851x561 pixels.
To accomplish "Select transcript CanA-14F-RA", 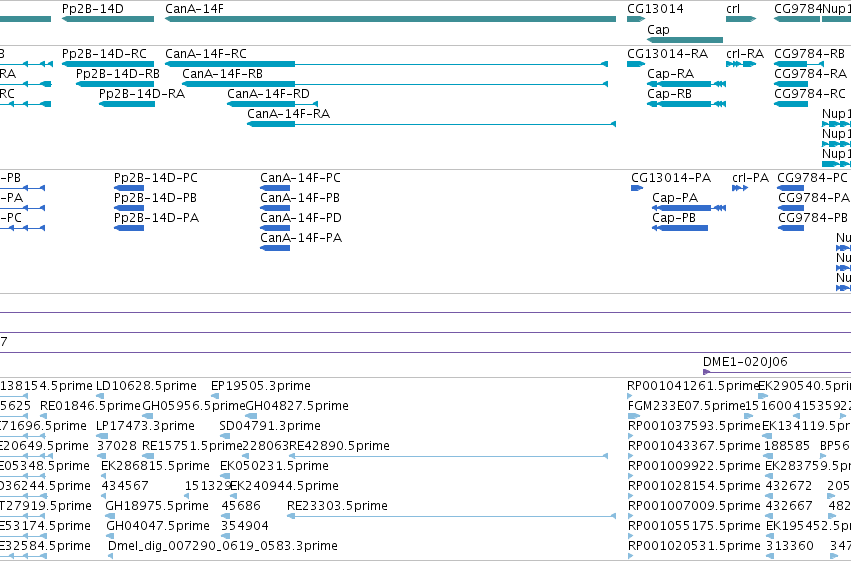I will [x=431, y=124].
